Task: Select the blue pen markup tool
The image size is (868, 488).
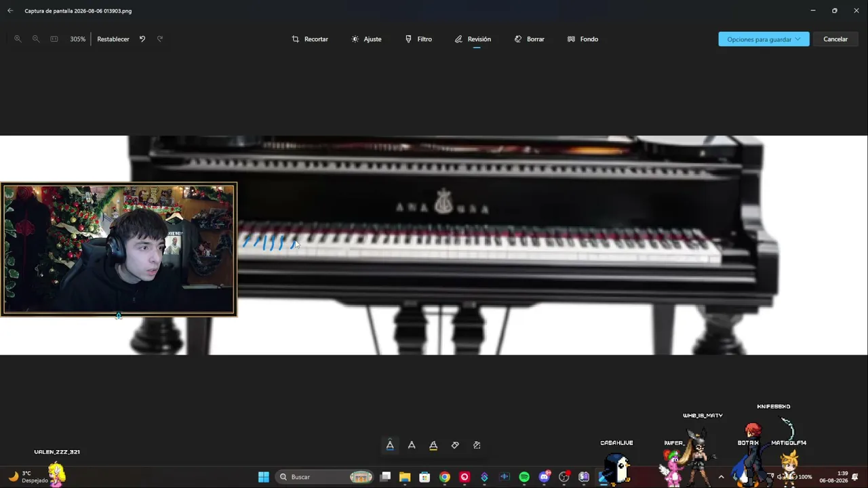Action: [390, 445]
